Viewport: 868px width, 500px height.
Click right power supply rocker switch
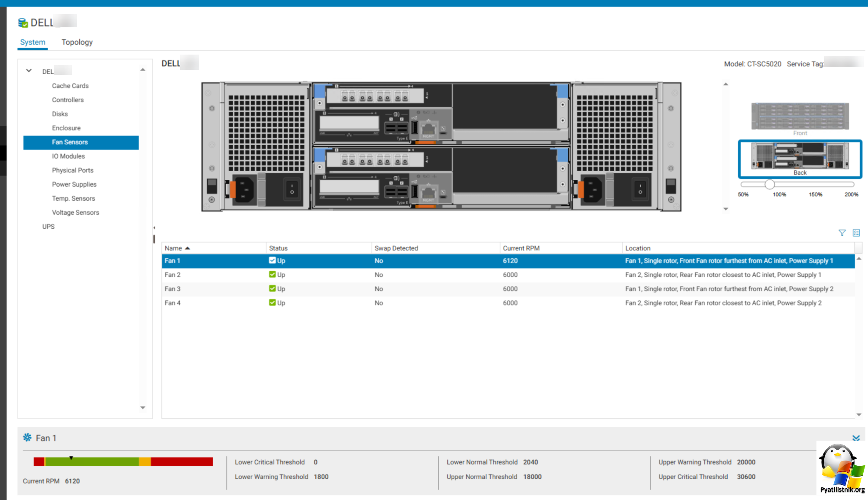tap(640, 189)
